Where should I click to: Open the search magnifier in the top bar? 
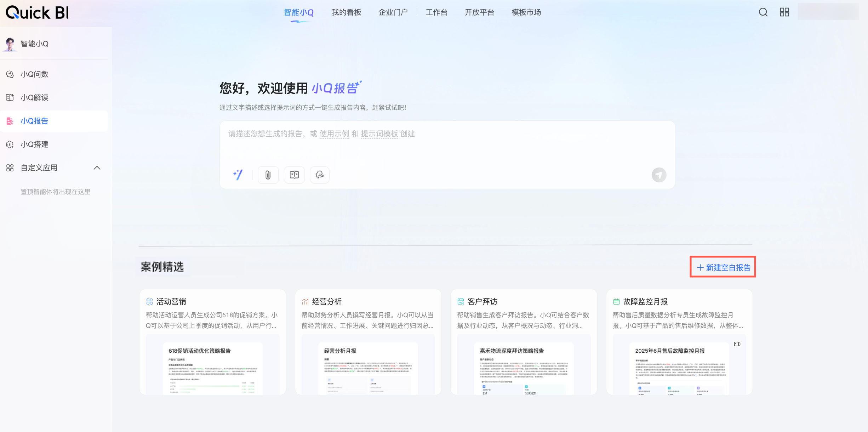coord(763,12)
